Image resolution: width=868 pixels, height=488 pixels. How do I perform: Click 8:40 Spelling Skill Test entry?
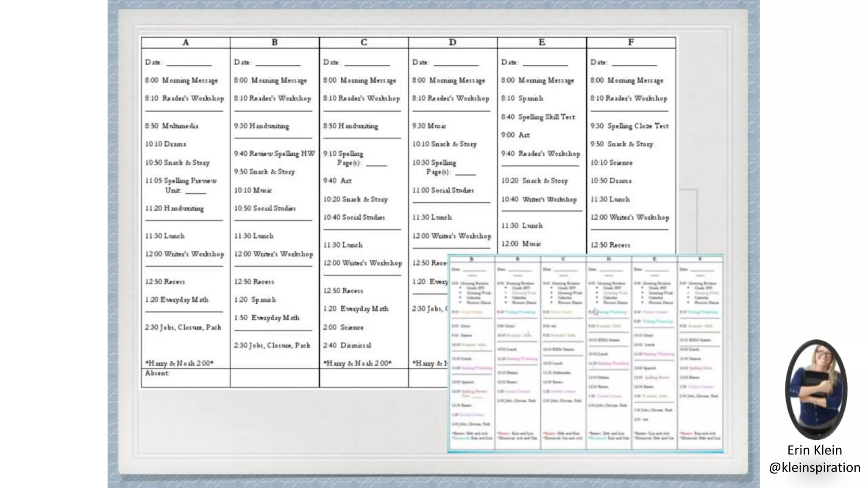538,117
